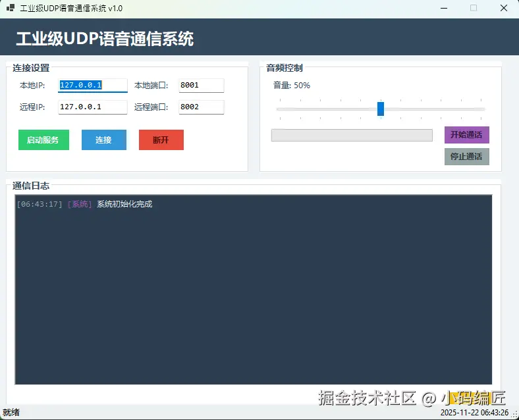Image resolution: width=519 pixels, height=420 pixels.
Task: Click the 系统初始化完成 log entry
Action: 124,204
